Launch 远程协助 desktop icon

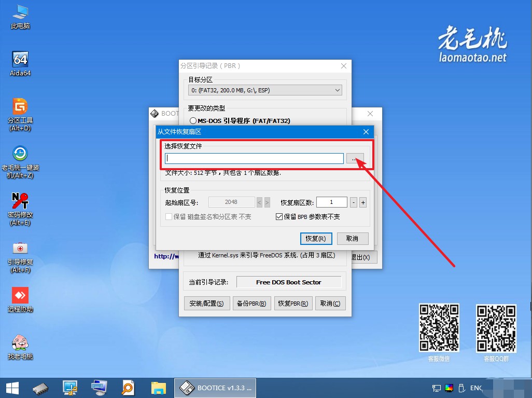(20, 299)
